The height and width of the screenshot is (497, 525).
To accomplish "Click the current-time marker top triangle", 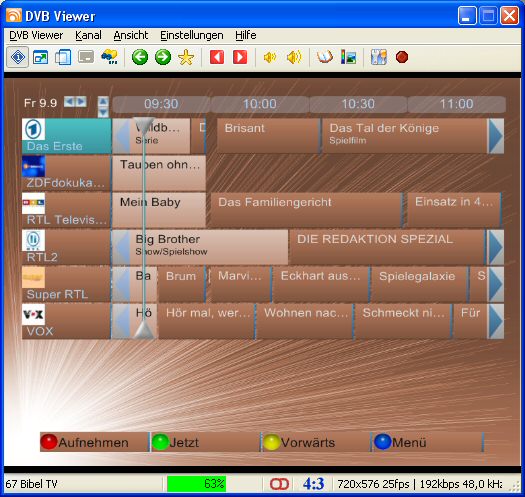I will click(144, 125).
